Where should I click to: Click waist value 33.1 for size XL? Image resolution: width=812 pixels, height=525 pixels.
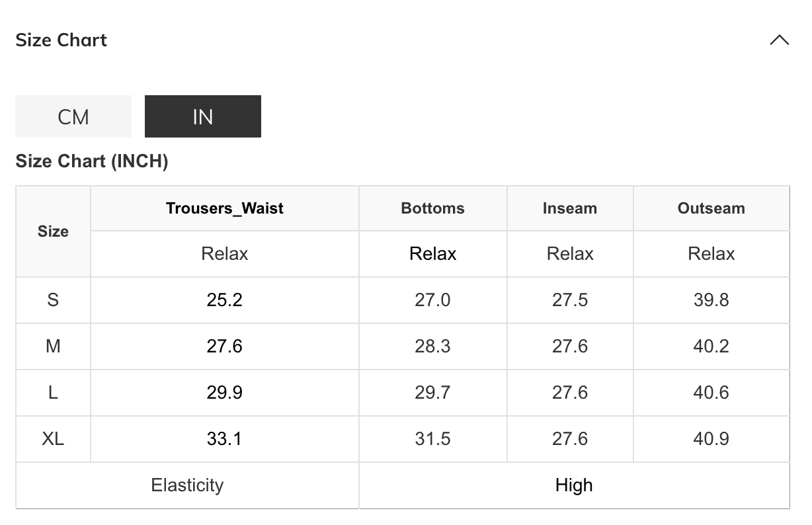225,439
